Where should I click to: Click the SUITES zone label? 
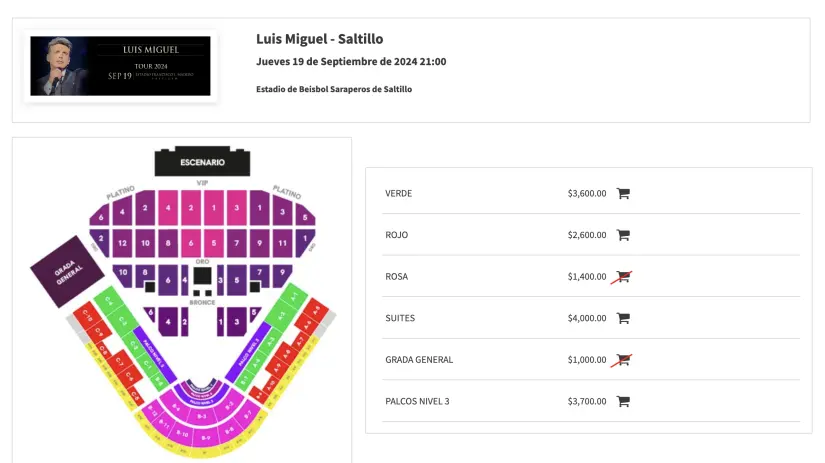pyautogui.click(x=400, y=318)
